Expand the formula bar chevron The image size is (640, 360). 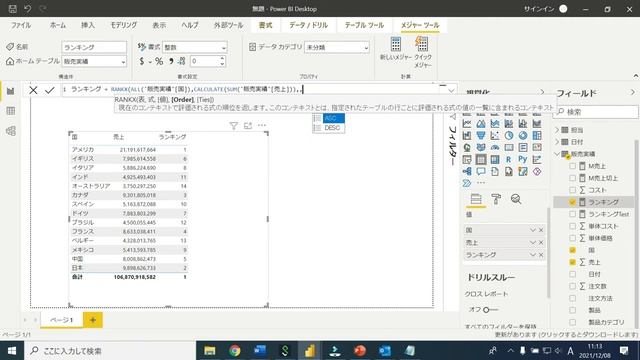[451, 90]
